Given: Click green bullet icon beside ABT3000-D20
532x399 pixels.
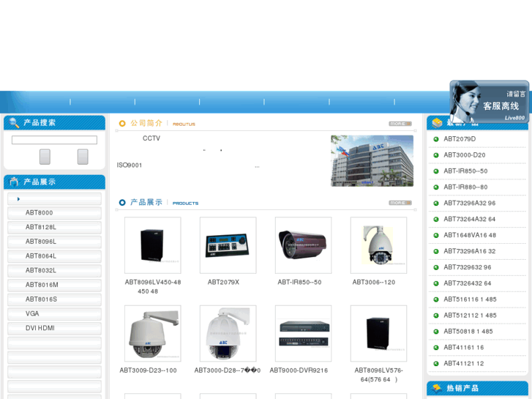Looking at the screenshot, I should 436,155.
